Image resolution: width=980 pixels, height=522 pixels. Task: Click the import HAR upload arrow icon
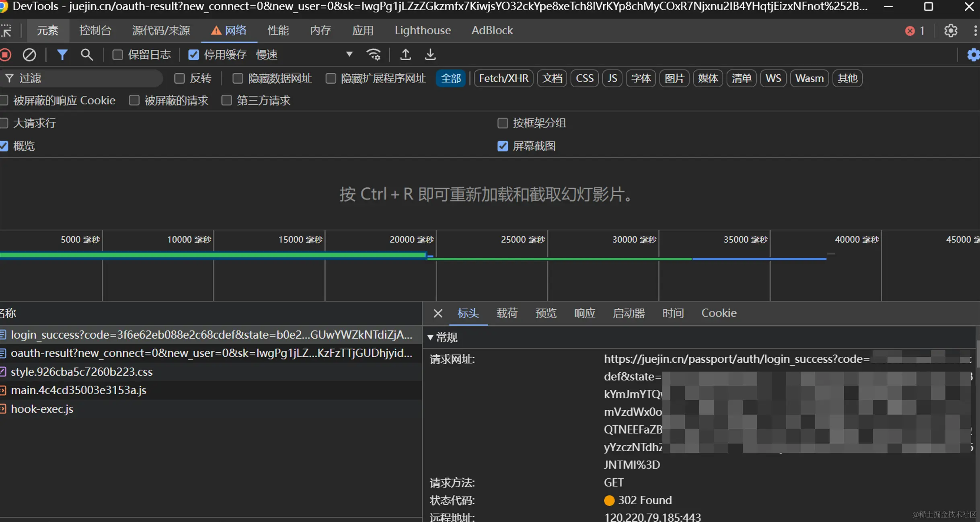[405, 55]
